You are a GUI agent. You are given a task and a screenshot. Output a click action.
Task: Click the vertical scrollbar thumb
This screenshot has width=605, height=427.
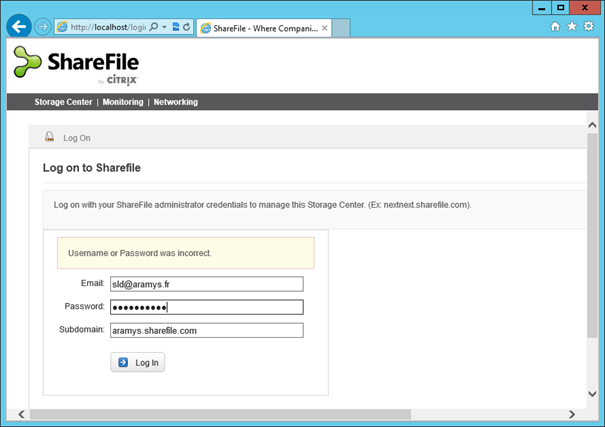point(592,236)
